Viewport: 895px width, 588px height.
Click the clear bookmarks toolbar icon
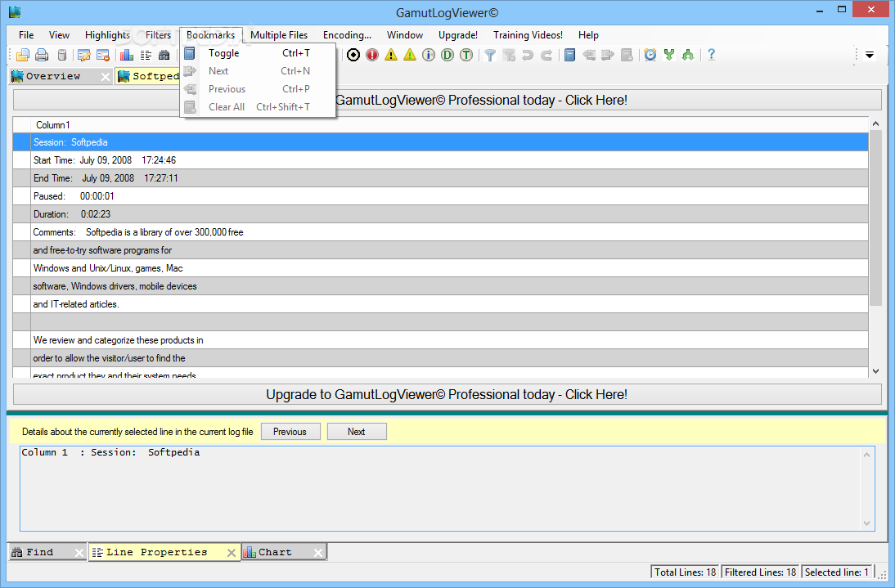tap(627, 55)
